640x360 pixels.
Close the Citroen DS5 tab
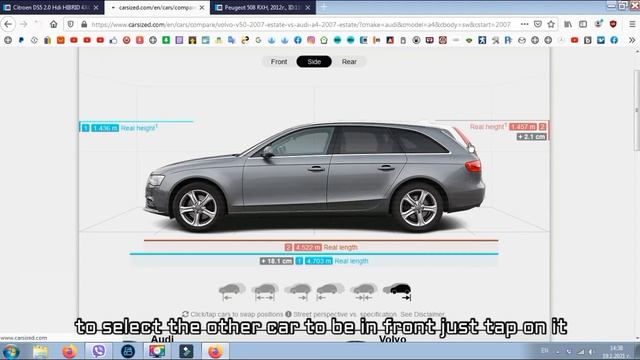click(x=96, y=7)
